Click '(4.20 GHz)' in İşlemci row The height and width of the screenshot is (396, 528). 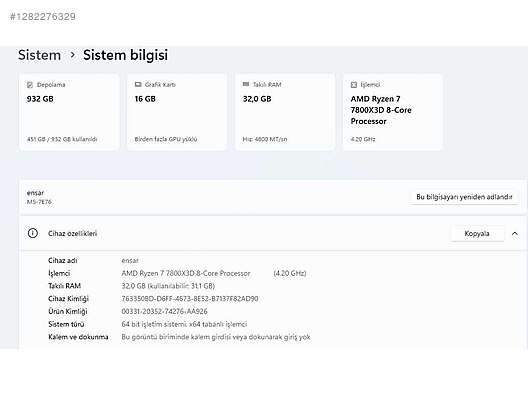point(290,273)
